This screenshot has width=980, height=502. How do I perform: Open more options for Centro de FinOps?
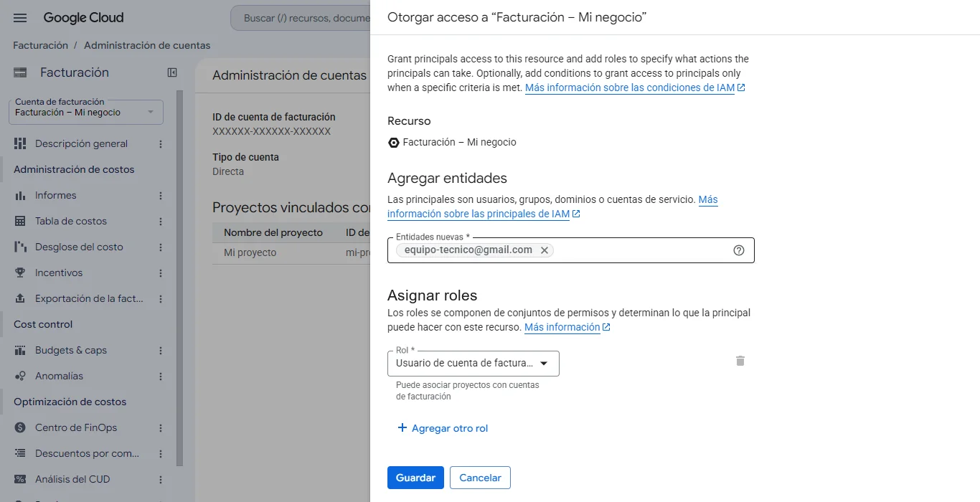pos(161,428)
